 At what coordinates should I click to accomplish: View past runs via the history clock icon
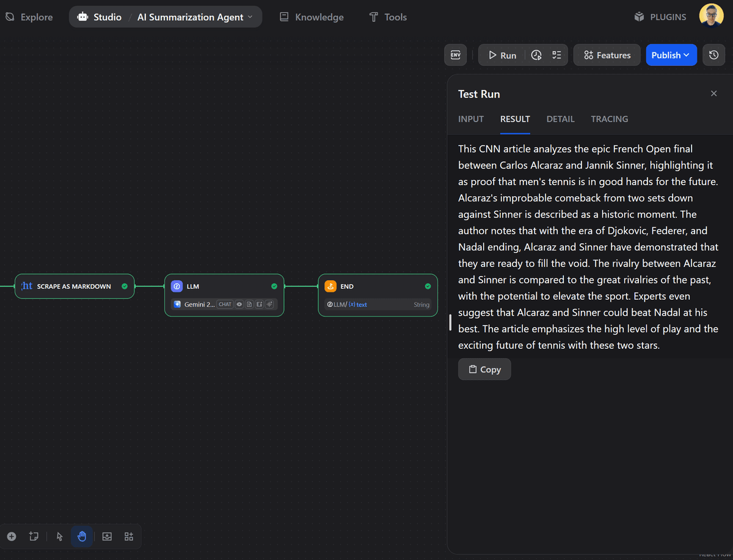[x=713, y=55]
